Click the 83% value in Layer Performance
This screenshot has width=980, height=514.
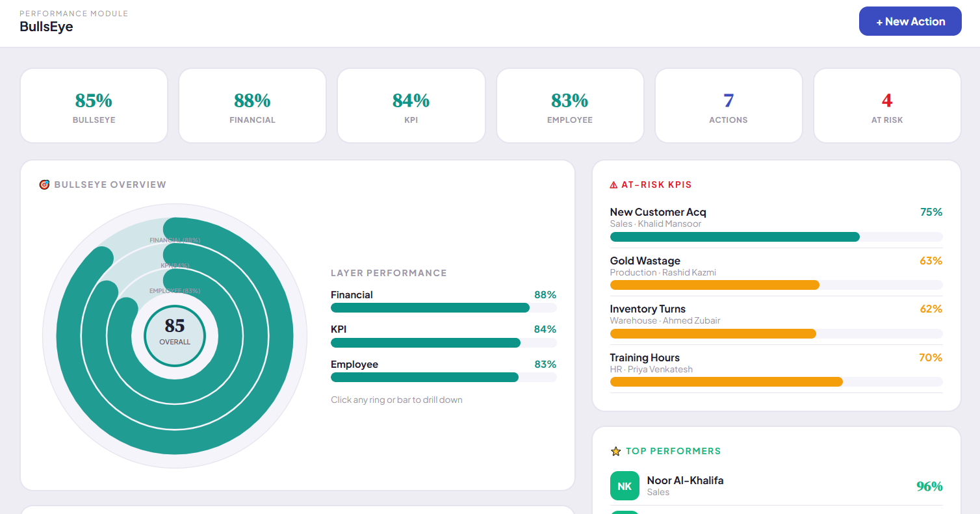coord(545,365)
